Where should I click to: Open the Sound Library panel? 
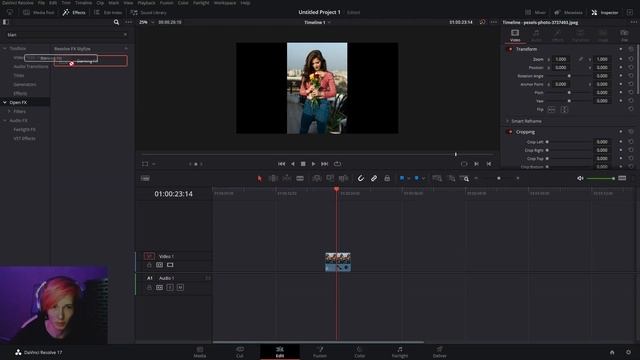click(x=149, y=13)
